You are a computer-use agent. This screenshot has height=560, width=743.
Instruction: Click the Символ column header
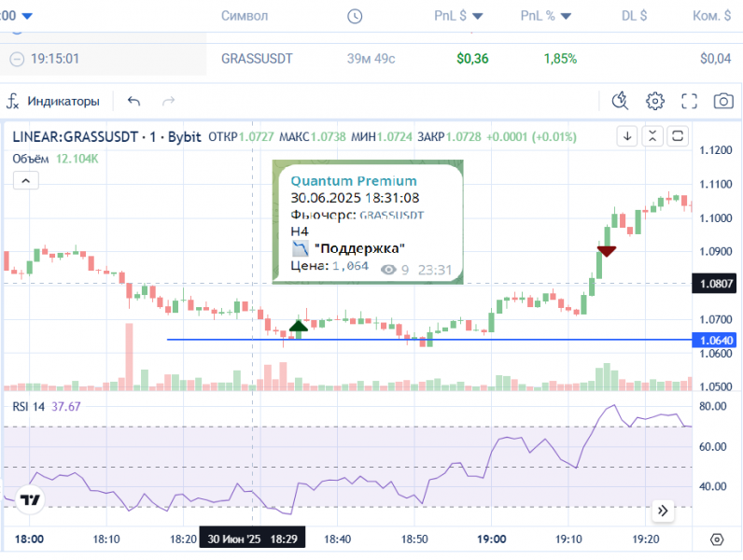tap(245, 16)
